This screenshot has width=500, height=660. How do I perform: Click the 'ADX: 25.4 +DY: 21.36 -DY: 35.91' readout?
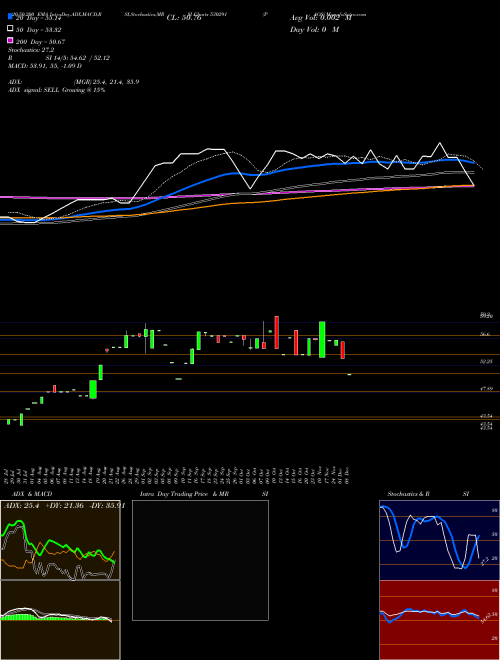64,505
